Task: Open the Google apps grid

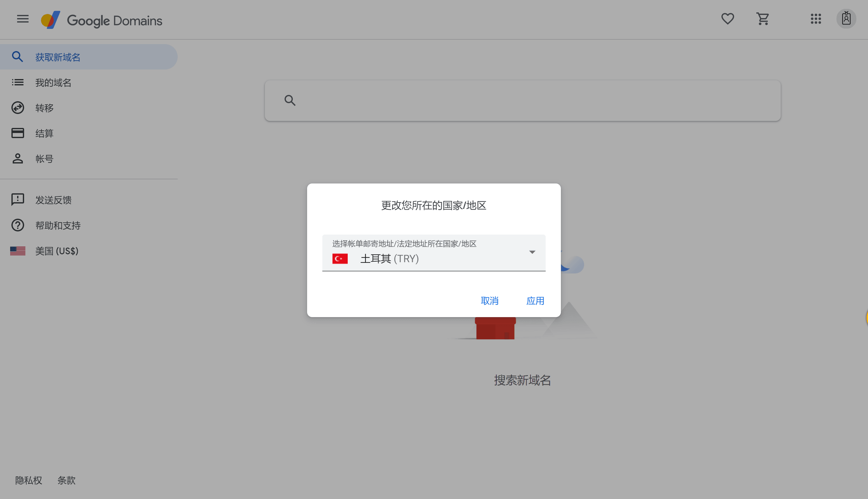Action: (816, 19)
